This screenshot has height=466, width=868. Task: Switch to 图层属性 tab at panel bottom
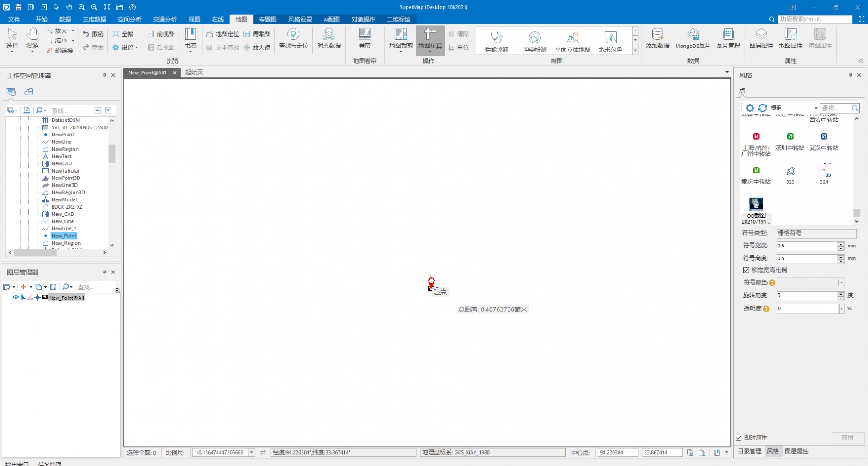point(796,451)
